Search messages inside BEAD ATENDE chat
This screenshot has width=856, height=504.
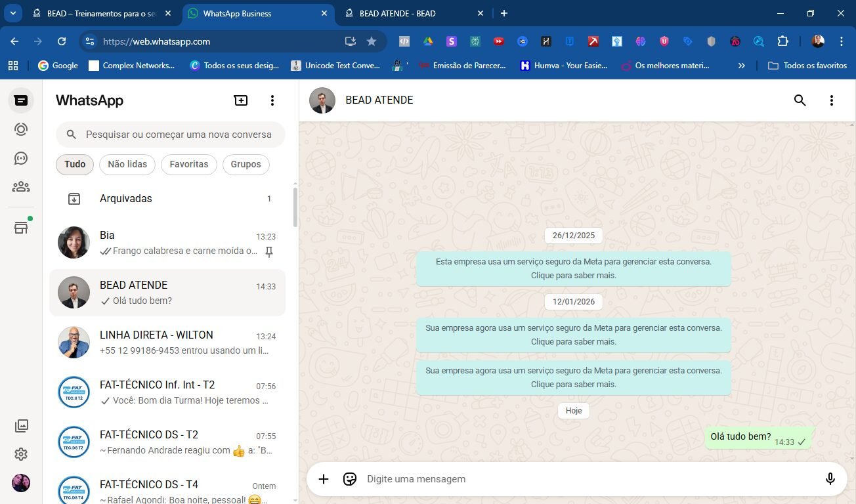(x=800, y=100)
